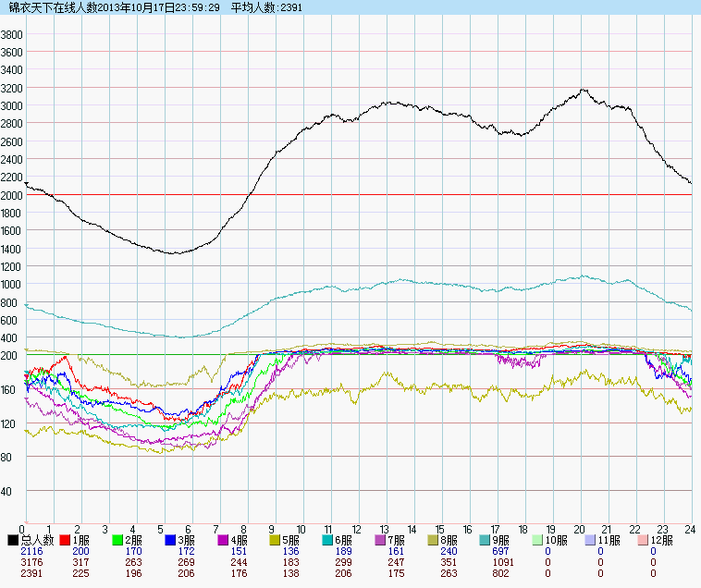The height and width of the screenshot is (588, 701).
Task: Click the teal 9服 legend swatch
Action: [x=487, y=539]
